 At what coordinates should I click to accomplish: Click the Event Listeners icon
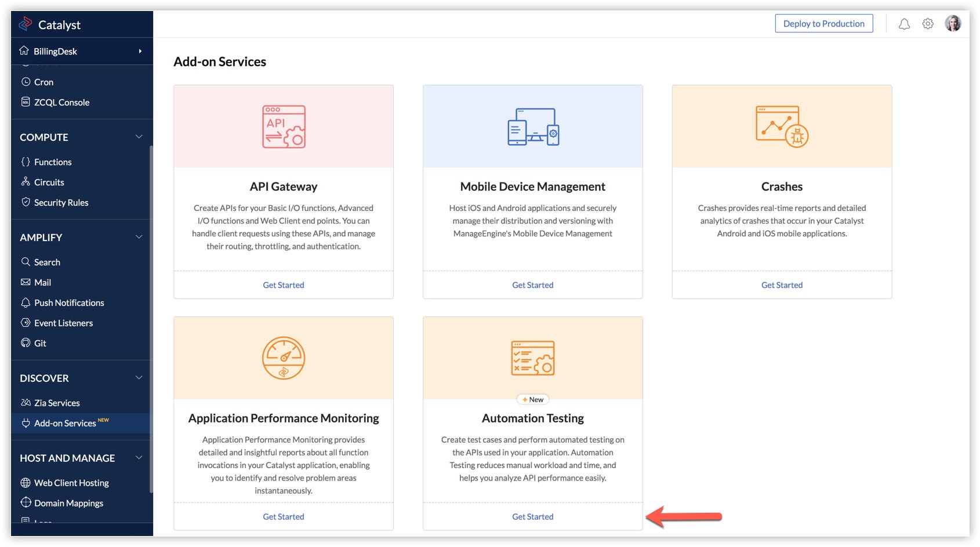[26, 323]
